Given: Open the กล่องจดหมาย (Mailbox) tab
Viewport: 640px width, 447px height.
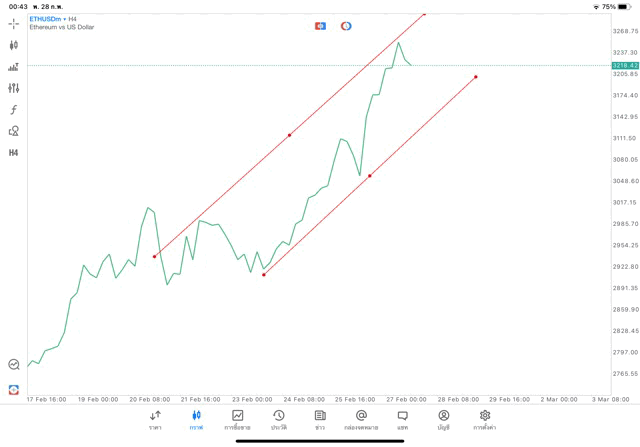Looking at the screenshot, I should (361, 420).
